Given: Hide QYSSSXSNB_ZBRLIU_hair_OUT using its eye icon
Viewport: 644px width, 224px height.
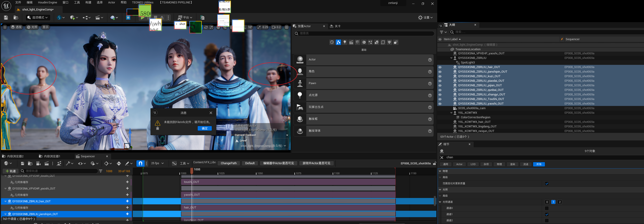Looking at the screenshot, I should pyautogui.click(x=440, y=67).
